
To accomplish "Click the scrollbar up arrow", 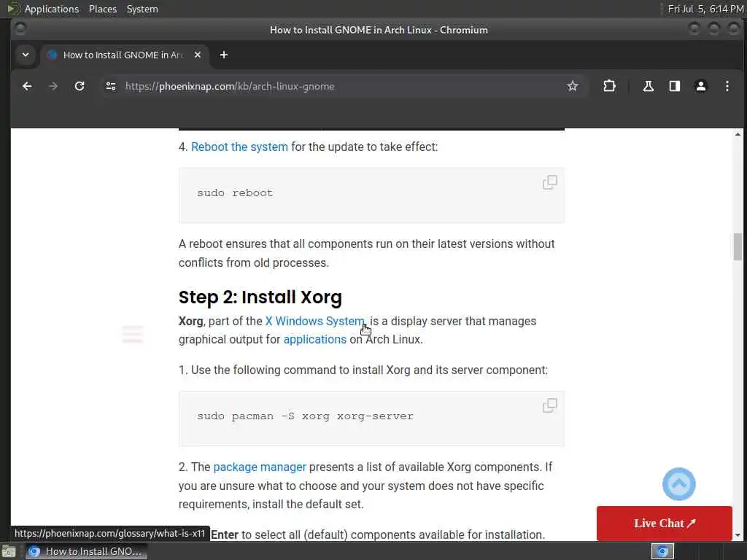I will [x=738, y=135].
